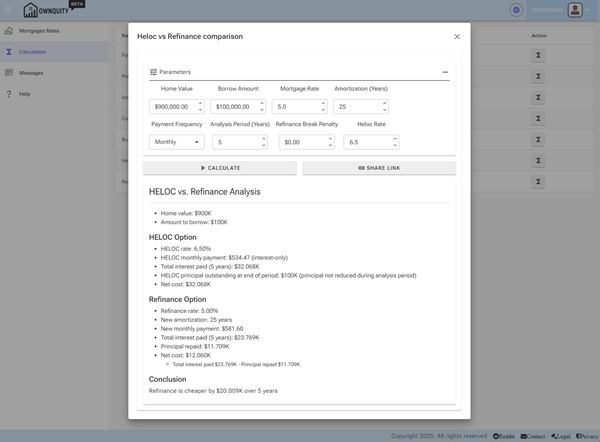Viewport: 600px width, 442px height.
Task: Click the Help question mark icon
Action: (9, 94)
